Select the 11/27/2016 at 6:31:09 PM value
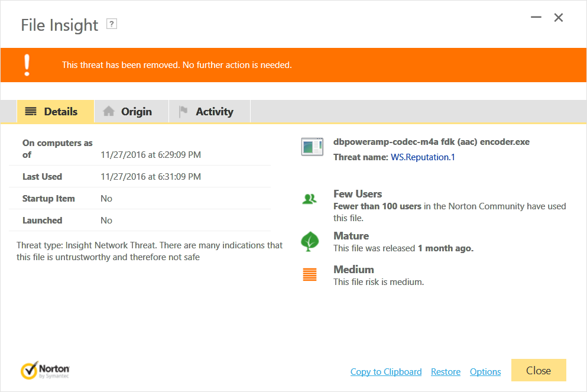 tap(151, 177)
